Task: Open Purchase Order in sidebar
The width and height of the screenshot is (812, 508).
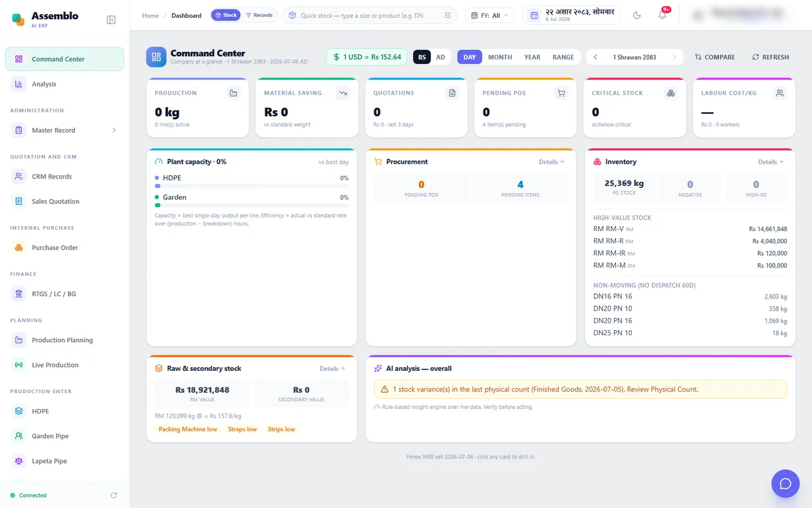Action: coord(65,248)
